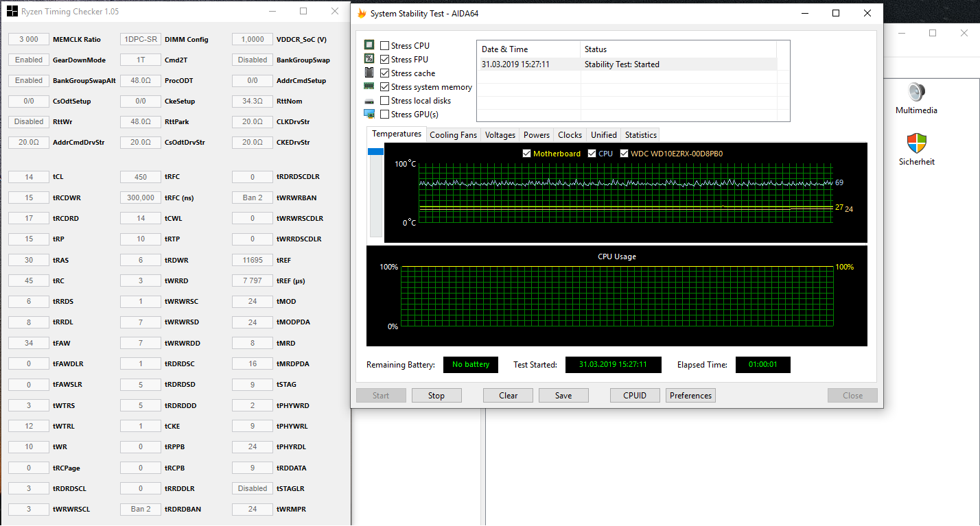Open the Clocks tab
This screenshot has height=526, width=980.
(x=570, y=135)
